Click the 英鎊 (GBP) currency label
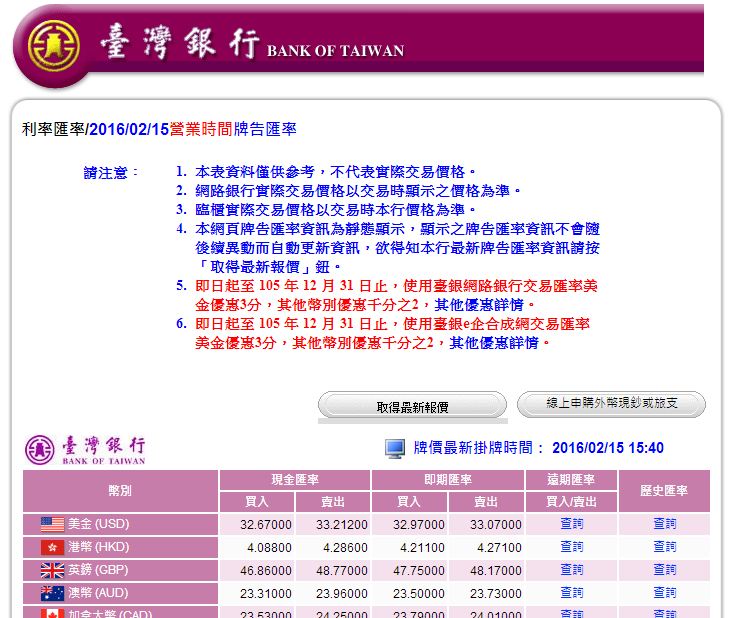Screen dimensions: 738x618 pos(98,570)
